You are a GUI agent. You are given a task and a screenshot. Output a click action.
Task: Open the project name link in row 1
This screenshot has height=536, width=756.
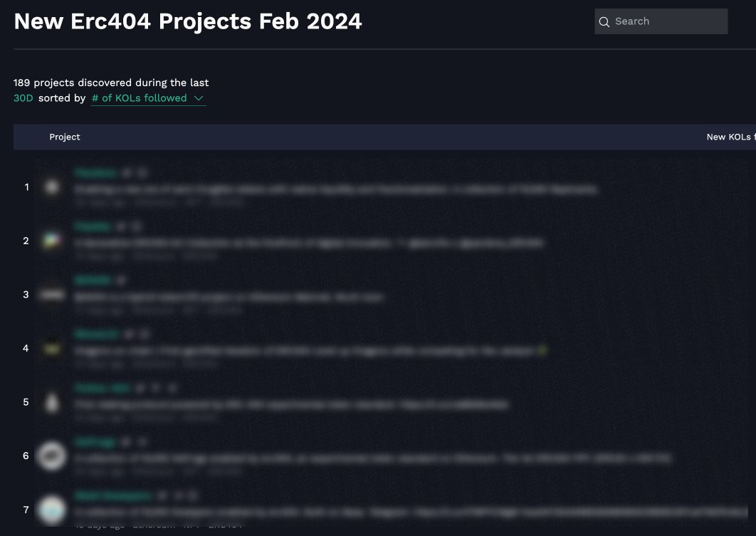tap(96, 172)
